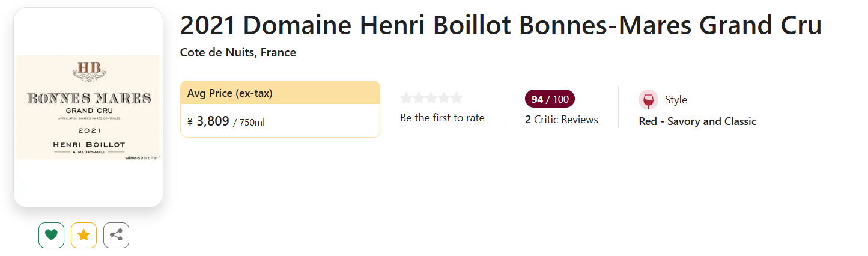
Task: Add wine to favorites with heart icon
Action: [x=51, y=235]
